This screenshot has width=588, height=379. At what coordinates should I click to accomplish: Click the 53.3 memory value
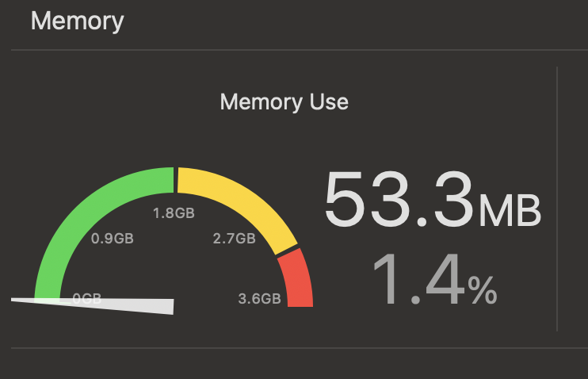(x=399, y=199)
